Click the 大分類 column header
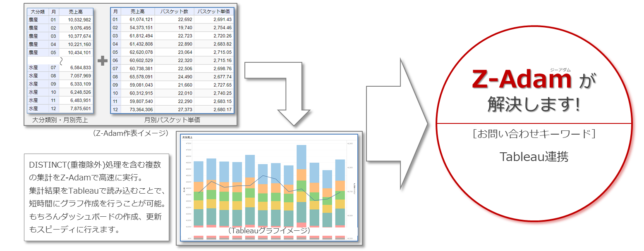 [x=38, y=12]
